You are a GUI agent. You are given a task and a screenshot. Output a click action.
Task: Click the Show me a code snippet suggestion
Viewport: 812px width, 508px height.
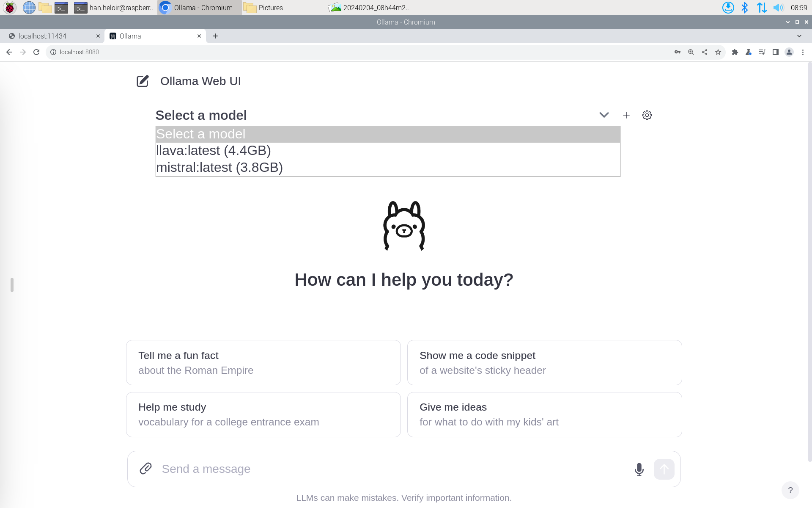pos(544,363)
